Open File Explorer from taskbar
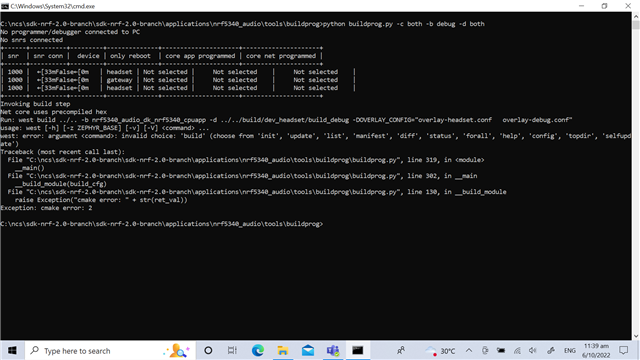Screen dimensions: 640x360 282,351
